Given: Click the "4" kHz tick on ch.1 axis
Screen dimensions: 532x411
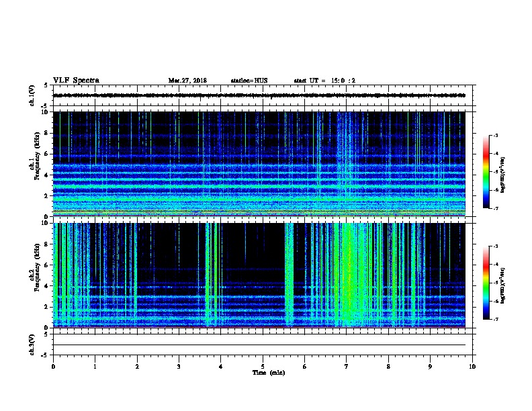Looking at the screenshot, I should tap(46, 175).
